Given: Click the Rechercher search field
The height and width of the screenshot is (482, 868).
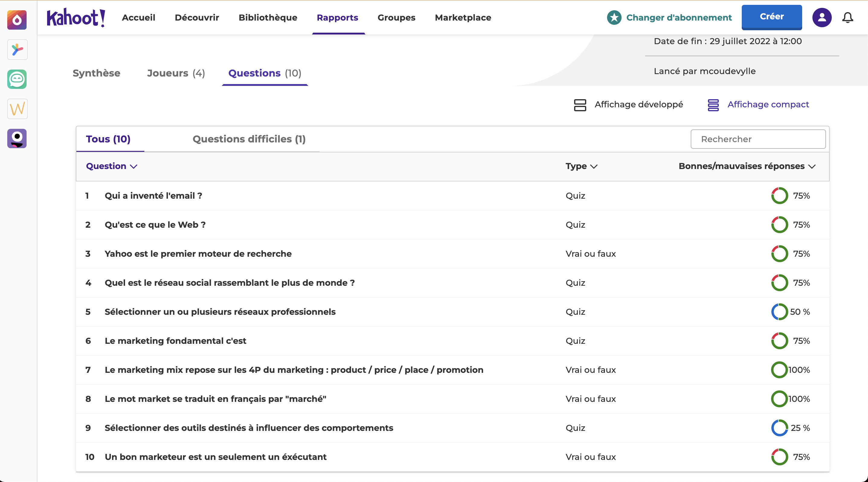Looking at the screenshot, I should [x=758, y=139].
